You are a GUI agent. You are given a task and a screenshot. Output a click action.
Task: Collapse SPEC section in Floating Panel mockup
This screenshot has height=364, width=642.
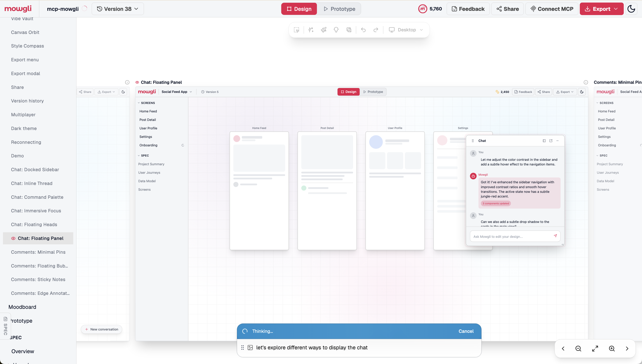click(x=143, y=155)
